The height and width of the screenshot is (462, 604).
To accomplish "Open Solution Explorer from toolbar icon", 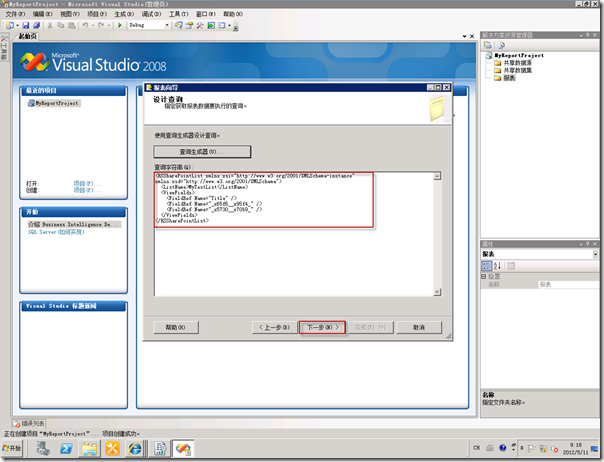I will (178, 25).
